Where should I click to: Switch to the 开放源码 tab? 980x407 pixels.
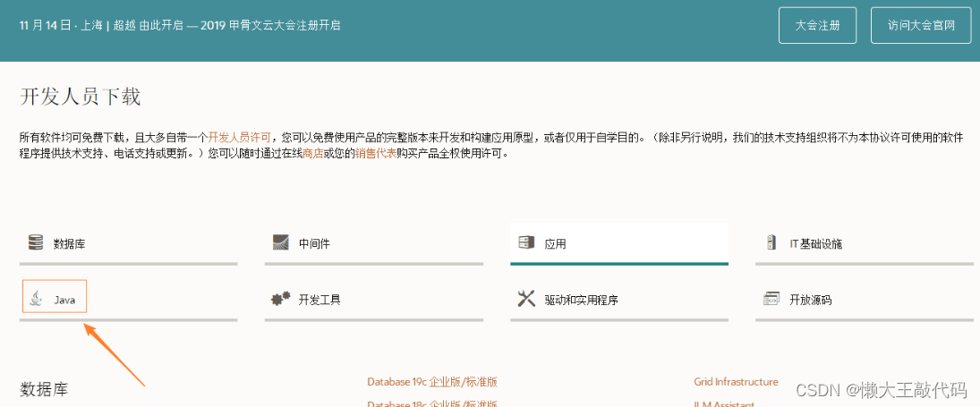(865, 300)
